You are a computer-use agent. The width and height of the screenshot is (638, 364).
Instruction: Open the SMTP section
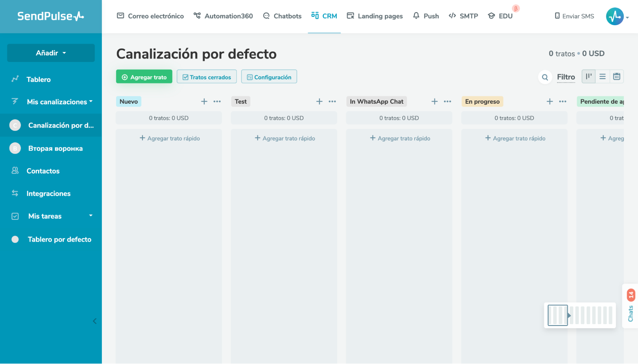463,16
